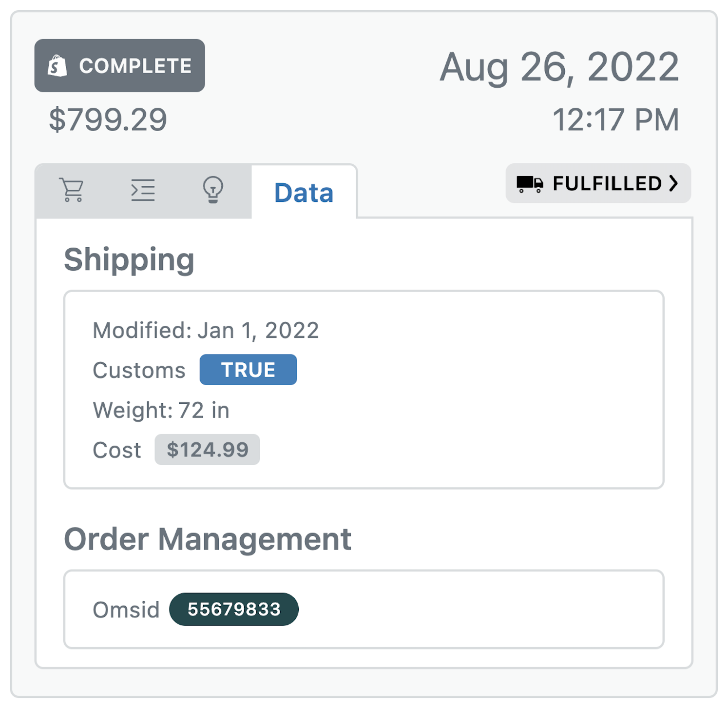Select the Omsid 55679833 pill
Image resolution: width=728 pixels, height=709 pixels.
coord(234,609)
